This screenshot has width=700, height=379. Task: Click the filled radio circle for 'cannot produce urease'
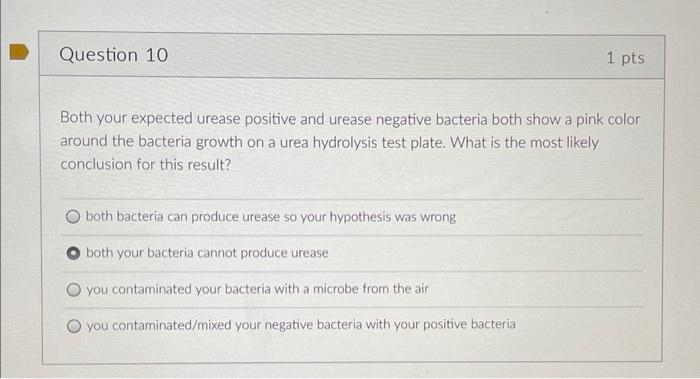coord(73,253)
